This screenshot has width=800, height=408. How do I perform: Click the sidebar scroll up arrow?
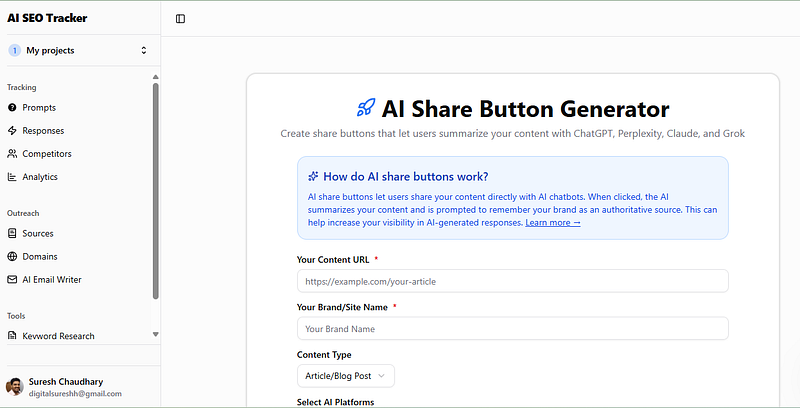pos(156,77)
